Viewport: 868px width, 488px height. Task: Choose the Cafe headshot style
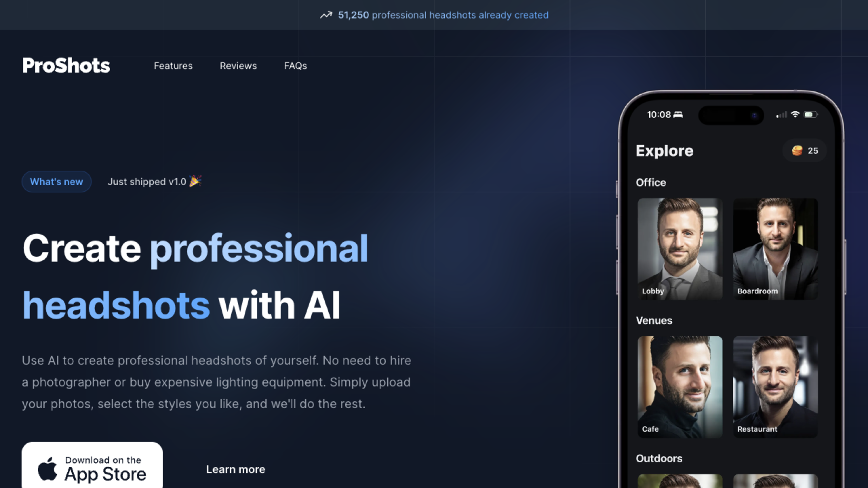[680, 387]
